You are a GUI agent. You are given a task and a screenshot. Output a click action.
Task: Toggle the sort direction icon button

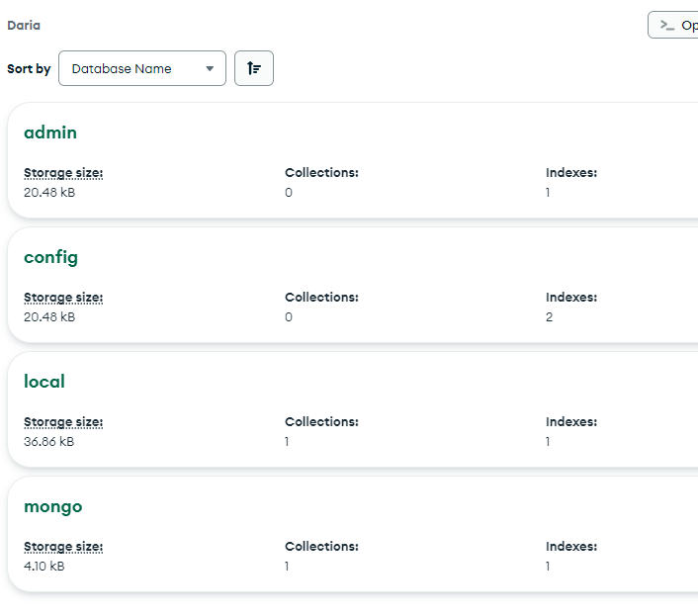point(254,68)
